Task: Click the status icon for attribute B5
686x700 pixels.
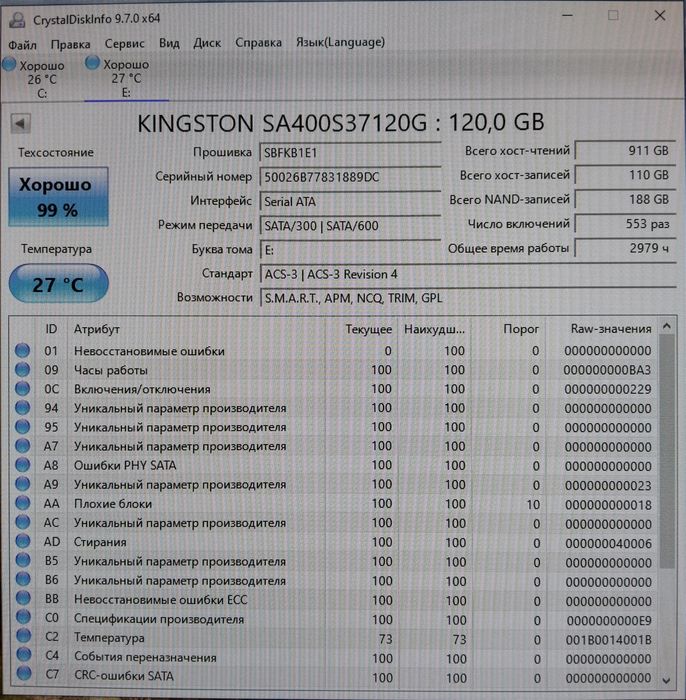Action: [x=23, y=561]
